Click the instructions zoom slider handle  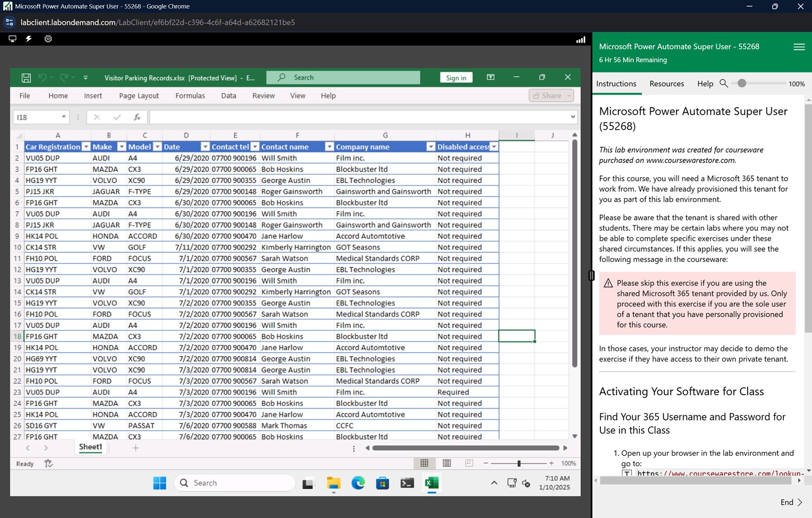[x=742, y=83]
